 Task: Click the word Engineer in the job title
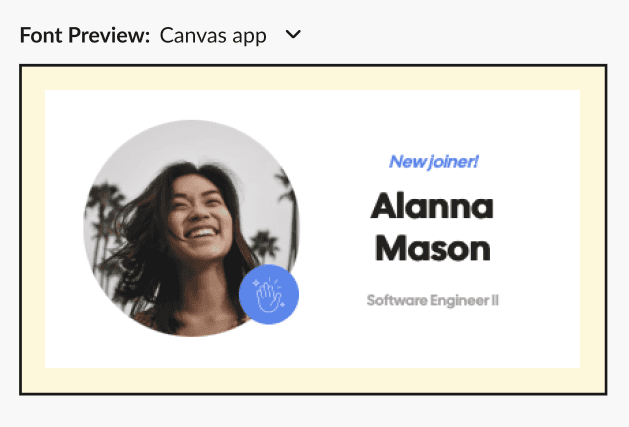459,301
